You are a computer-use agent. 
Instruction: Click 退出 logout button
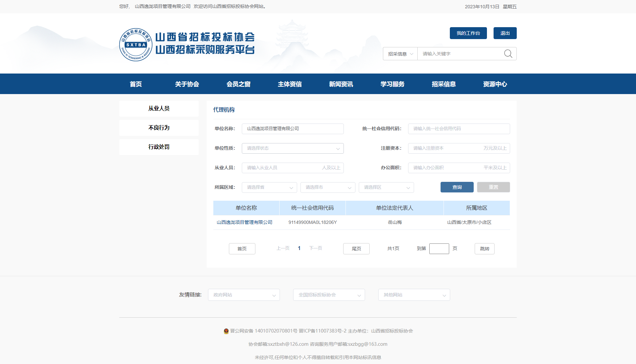pos(505,33)
